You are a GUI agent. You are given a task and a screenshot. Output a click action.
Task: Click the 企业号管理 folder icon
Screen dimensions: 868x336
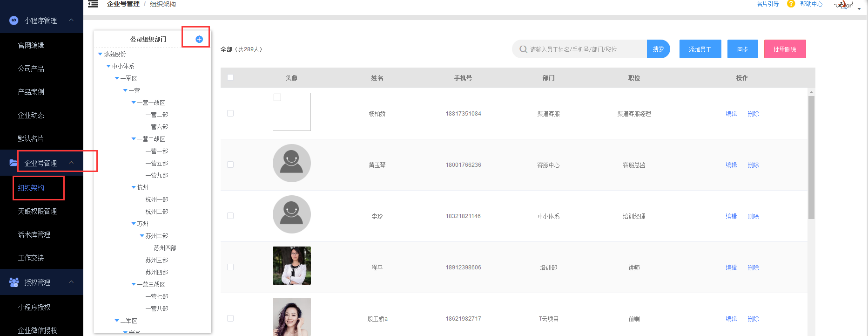point(13,163)
